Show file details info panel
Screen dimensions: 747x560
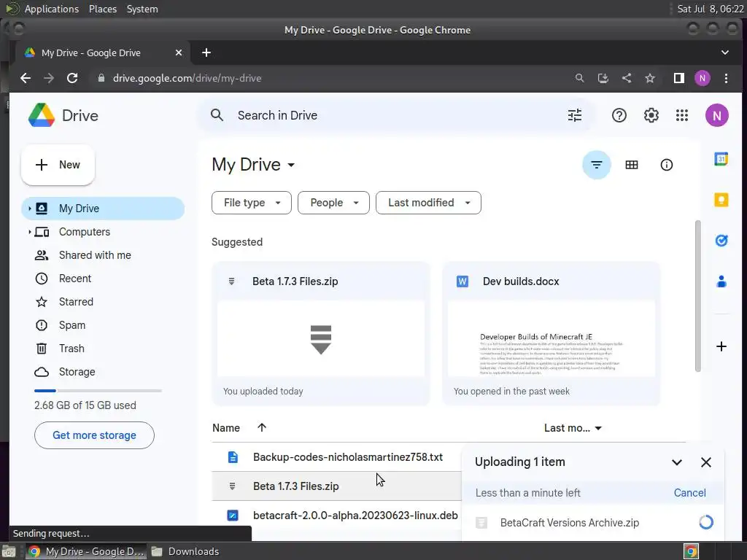pyautogui.click(x=666, y=165)
